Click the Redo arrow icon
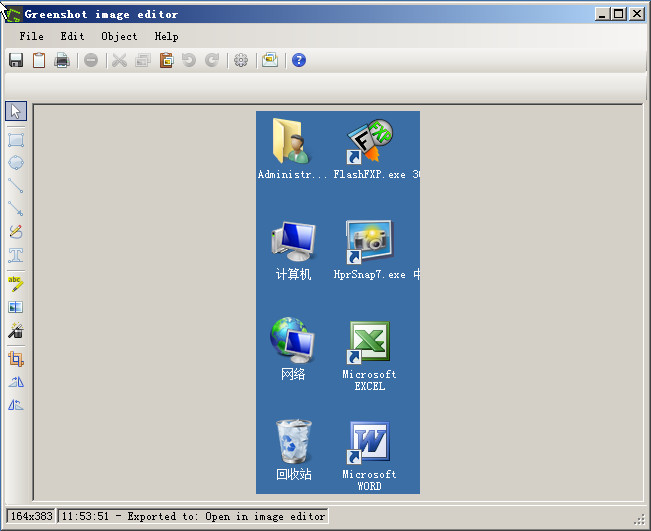651x531 pixels. (212, 60)
